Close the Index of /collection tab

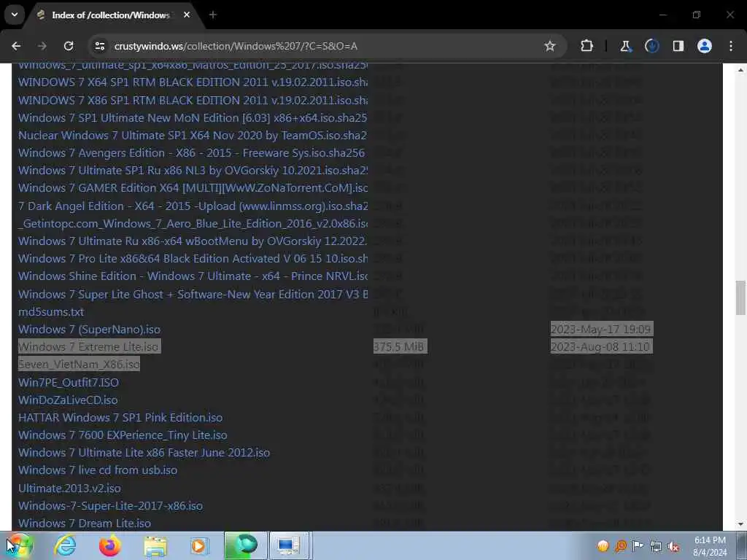[x=187, y=15]
